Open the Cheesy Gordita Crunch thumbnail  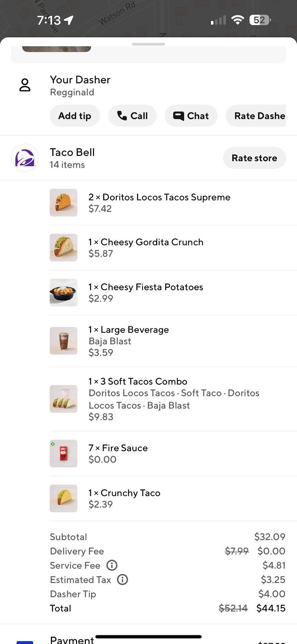pyautogui.click(x=64, y=248)
